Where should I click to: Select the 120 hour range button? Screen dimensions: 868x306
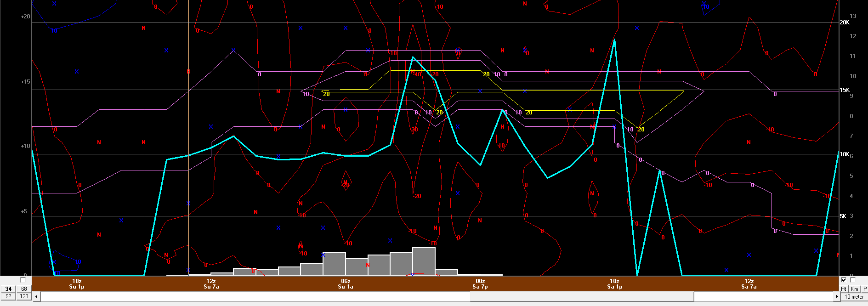point(24,296)
